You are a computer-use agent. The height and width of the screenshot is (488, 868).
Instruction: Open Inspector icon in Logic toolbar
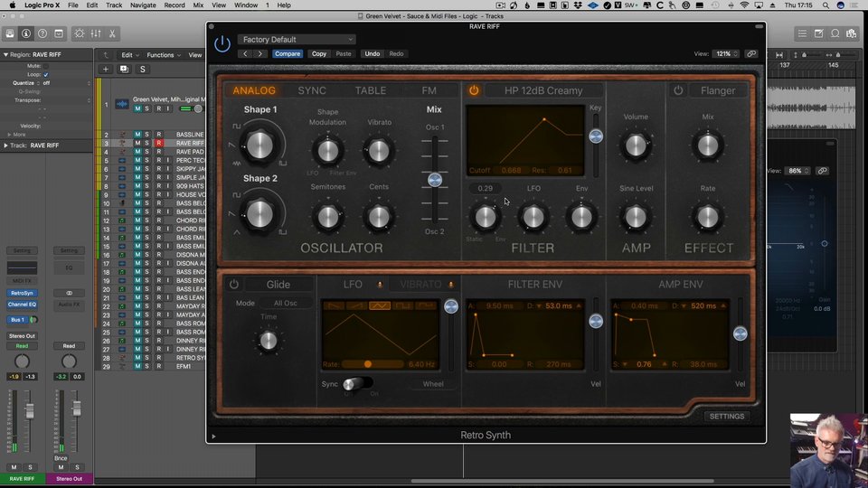[x=26, y=33]
